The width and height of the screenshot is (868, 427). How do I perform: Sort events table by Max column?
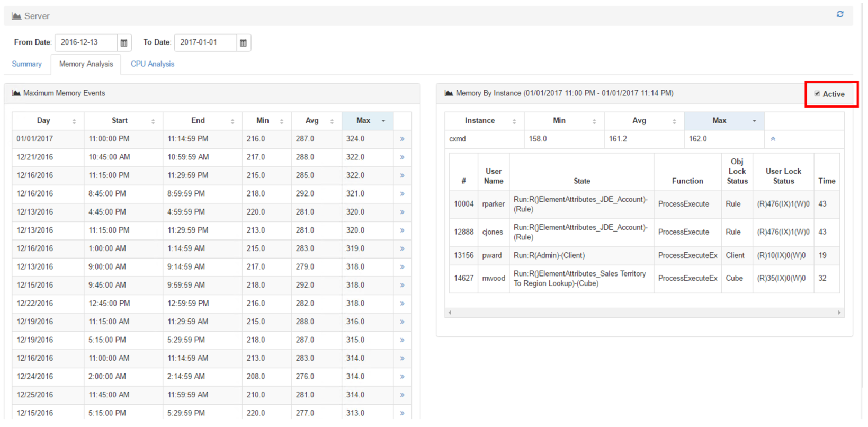pos(367,121)
